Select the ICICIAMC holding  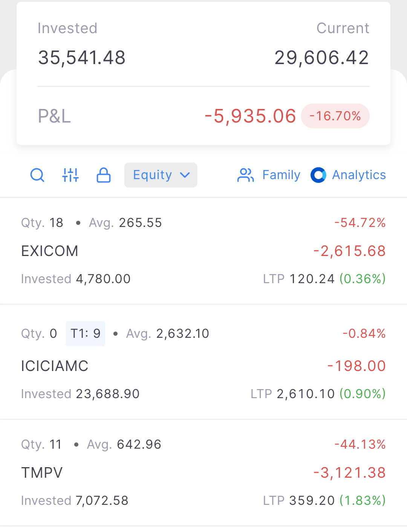(x=55, y=366)
